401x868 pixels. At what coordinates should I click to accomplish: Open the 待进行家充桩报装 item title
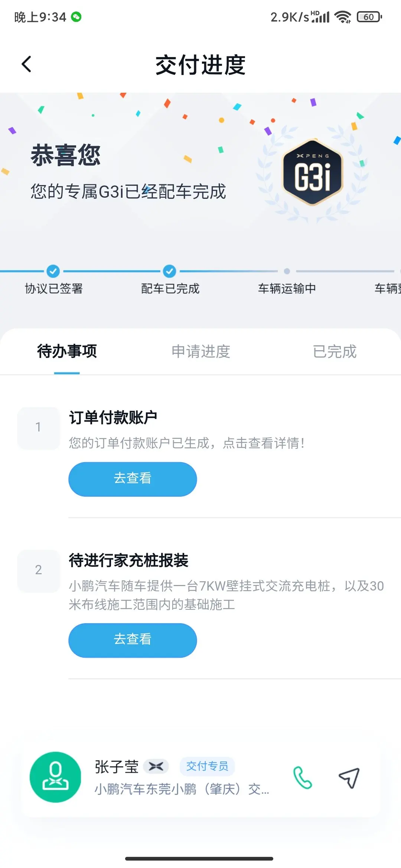click(128, 560)
